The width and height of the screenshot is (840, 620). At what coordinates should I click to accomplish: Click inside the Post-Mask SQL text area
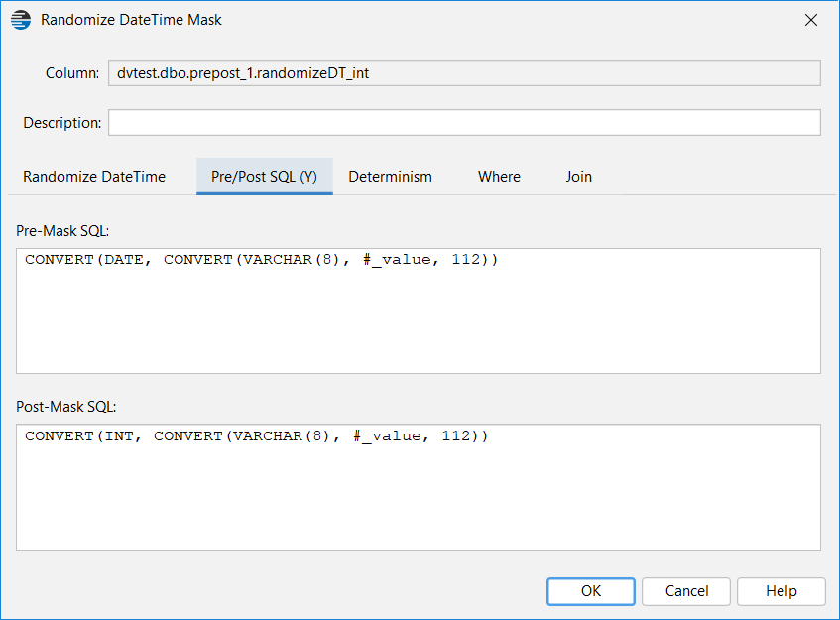419,486
